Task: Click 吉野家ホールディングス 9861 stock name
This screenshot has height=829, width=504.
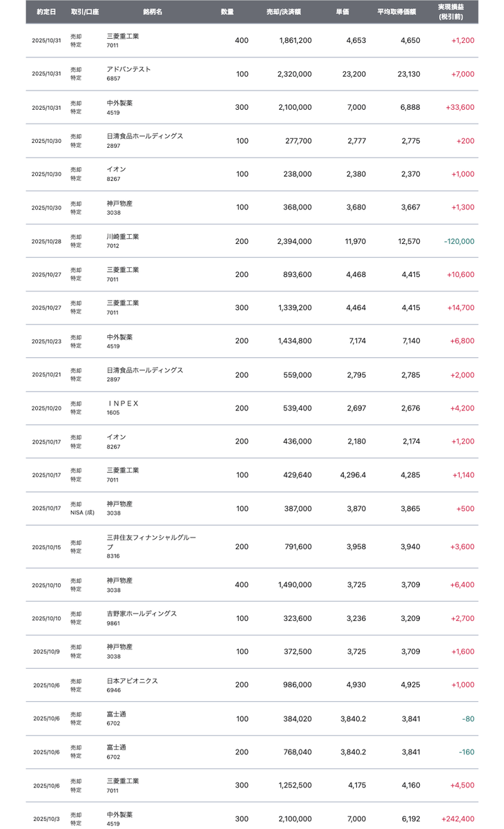Action: (x=142, y=618)
